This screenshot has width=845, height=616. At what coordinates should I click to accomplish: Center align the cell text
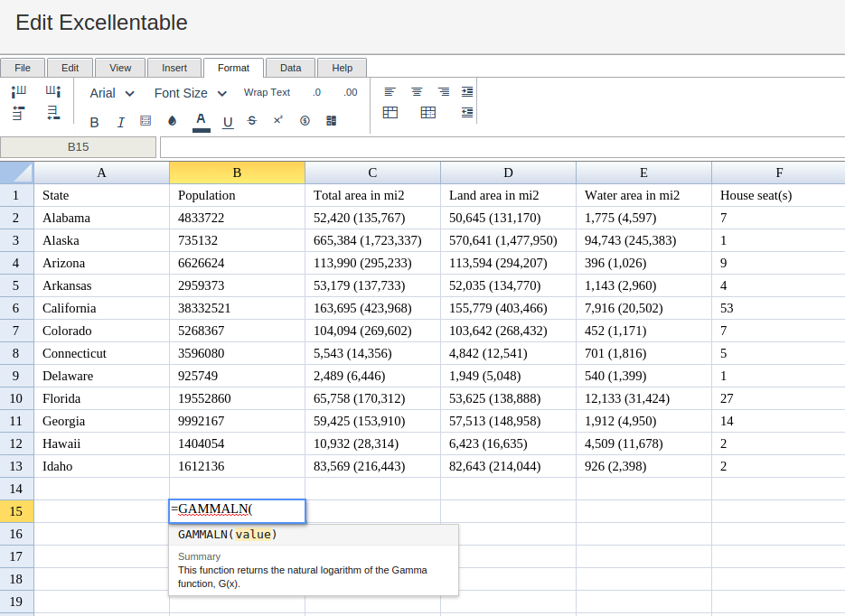click(417, 92)
